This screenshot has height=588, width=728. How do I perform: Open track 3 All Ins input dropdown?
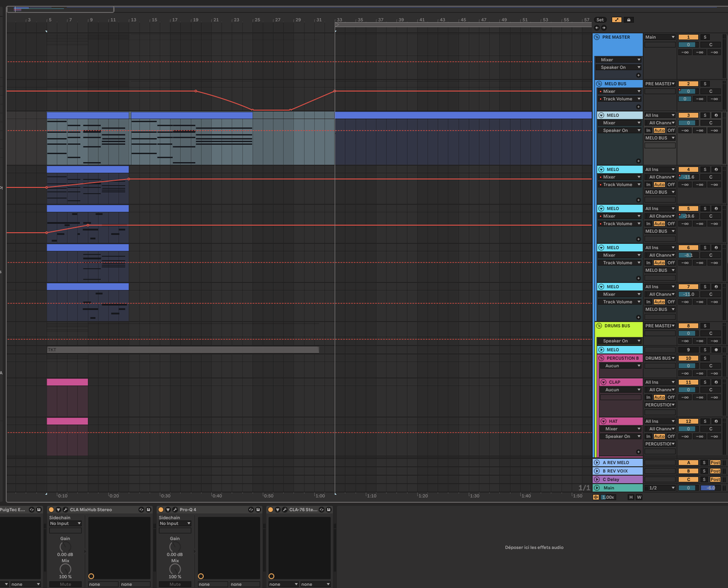click(x=659, y=115)
